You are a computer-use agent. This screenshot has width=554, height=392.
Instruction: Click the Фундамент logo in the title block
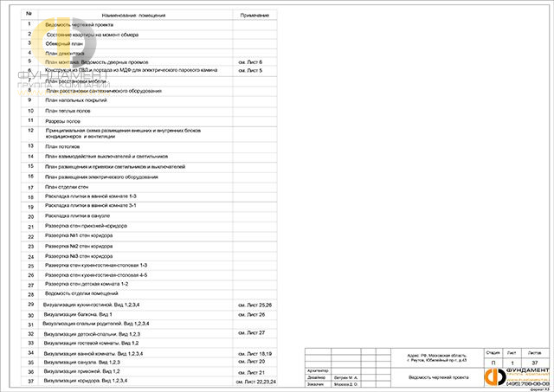pyautogui.click(x=518, y=377)
